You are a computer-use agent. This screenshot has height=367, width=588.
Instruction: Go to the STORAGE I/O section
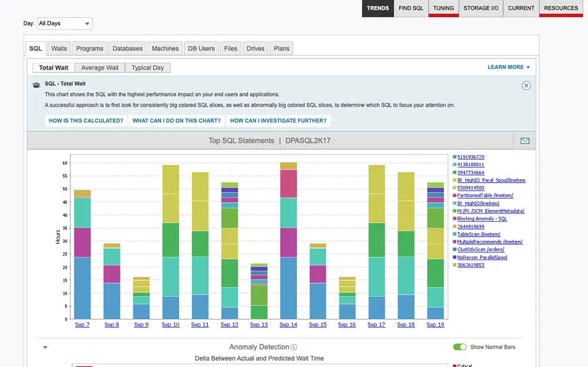[x=481, y=8]
